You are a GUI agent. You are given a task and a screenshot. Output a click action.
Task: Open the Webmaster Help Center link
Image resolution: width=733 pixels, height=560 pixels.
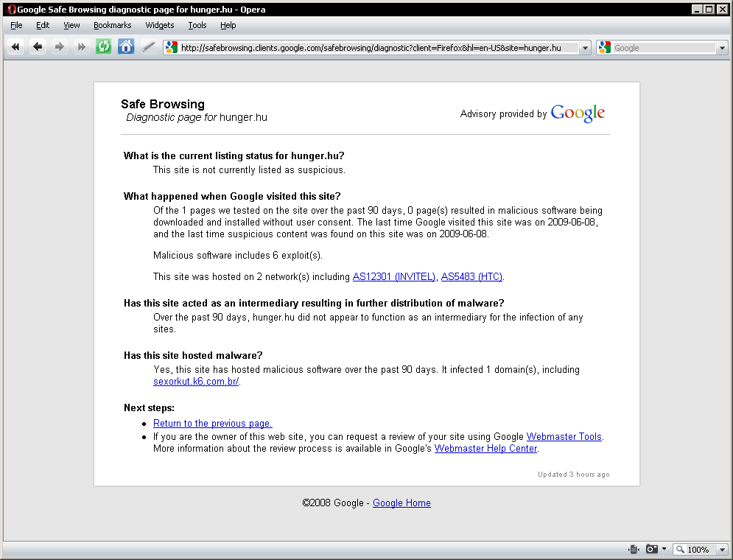[485, 449]
